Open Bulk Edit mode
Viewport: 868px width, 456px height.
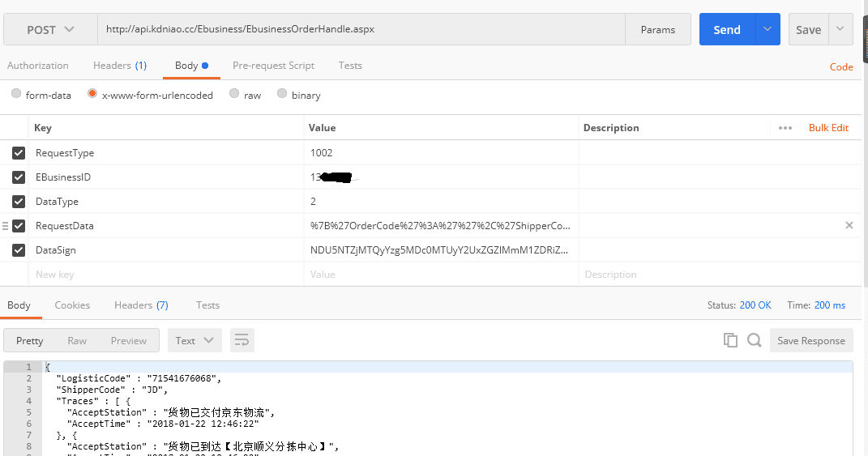point(828,128)
